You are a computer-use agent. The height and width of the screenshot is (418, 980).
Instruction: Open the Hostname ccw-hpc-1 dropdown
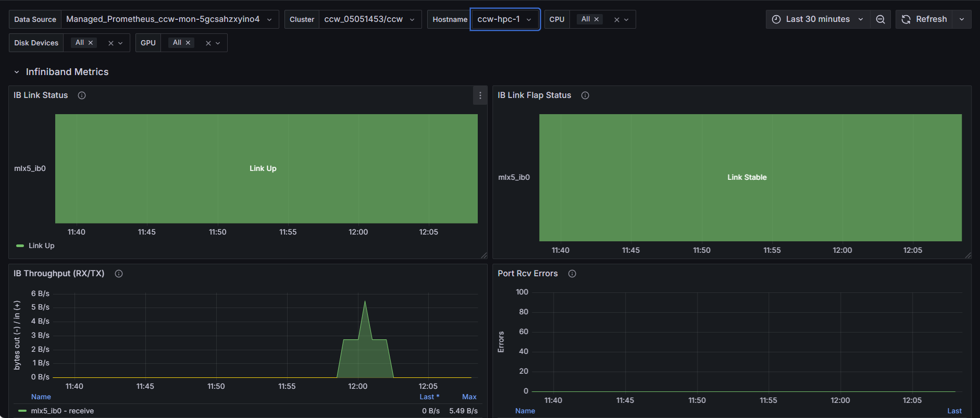(505, 19)
